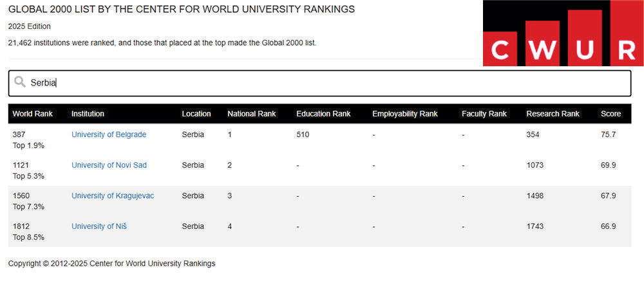
Task: Focus the Serbia search field
Action: (319, 83)
